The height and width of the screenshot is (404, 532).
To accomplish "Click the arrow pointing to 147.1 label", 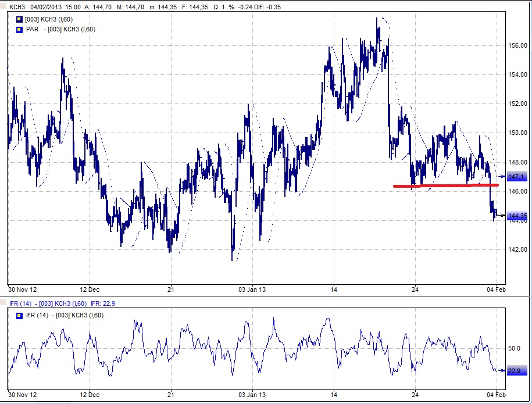I will pos(501,176).
